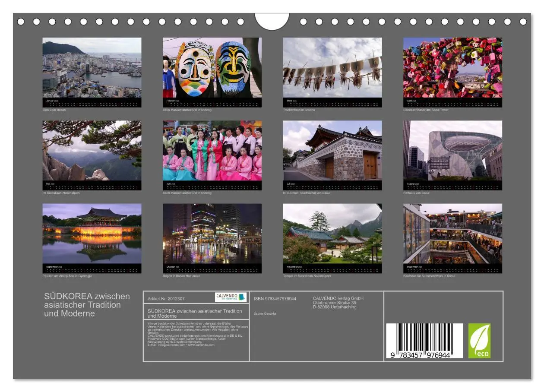Open the Bukchon stone wall house photo
Image resolution: width=544 pixels, height=392 pixels.
pos(332,151)
